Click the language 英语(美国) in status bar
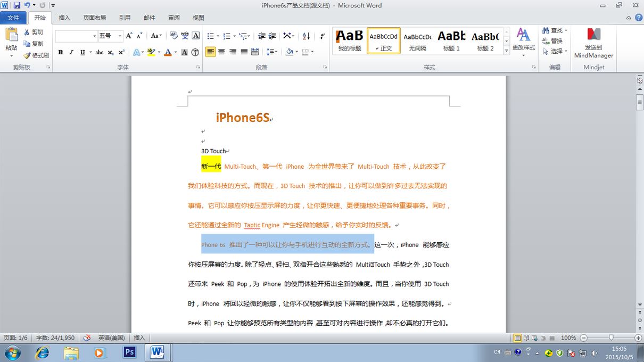The width and height of the screenshot is (644, 362). coord(111,338)
